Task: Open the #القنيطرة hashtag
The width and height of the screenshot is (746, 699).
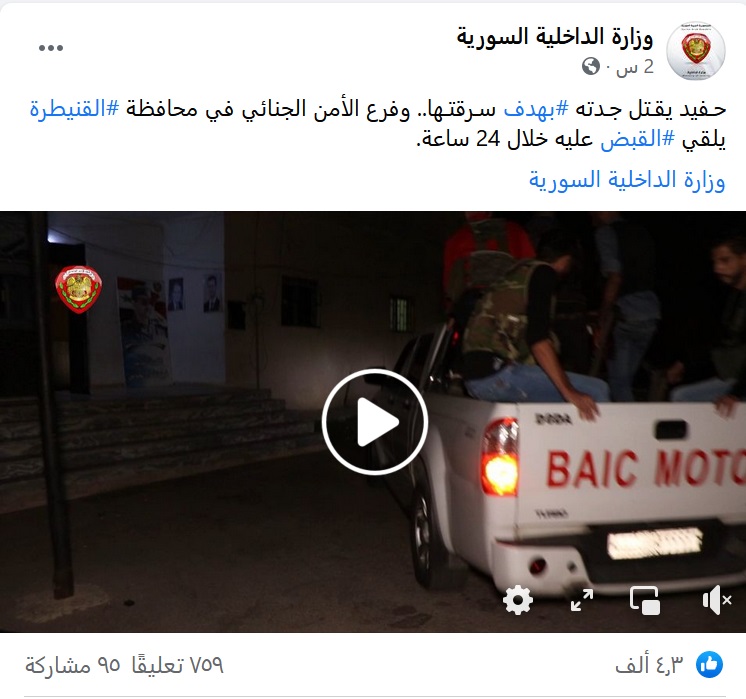Action: 74,109
